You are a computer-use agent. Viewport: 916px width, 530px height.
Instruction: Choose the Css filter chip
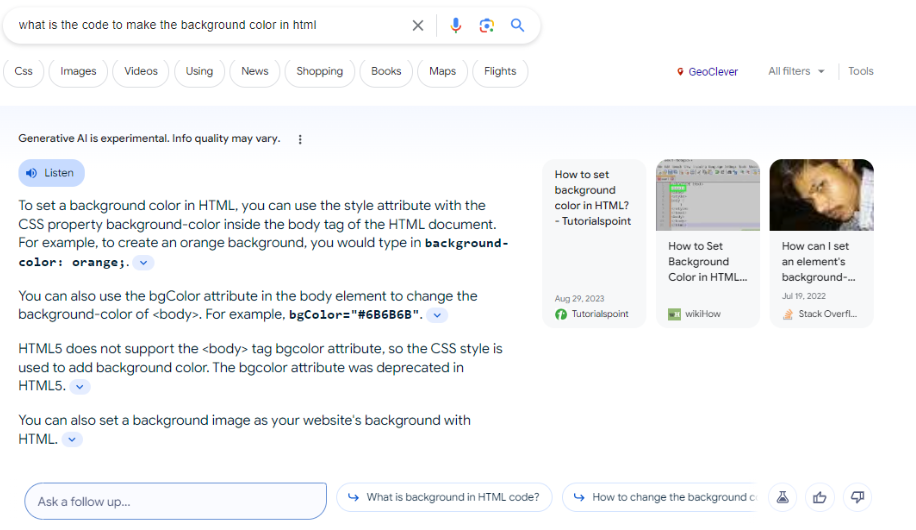click(x=24, y=71)
